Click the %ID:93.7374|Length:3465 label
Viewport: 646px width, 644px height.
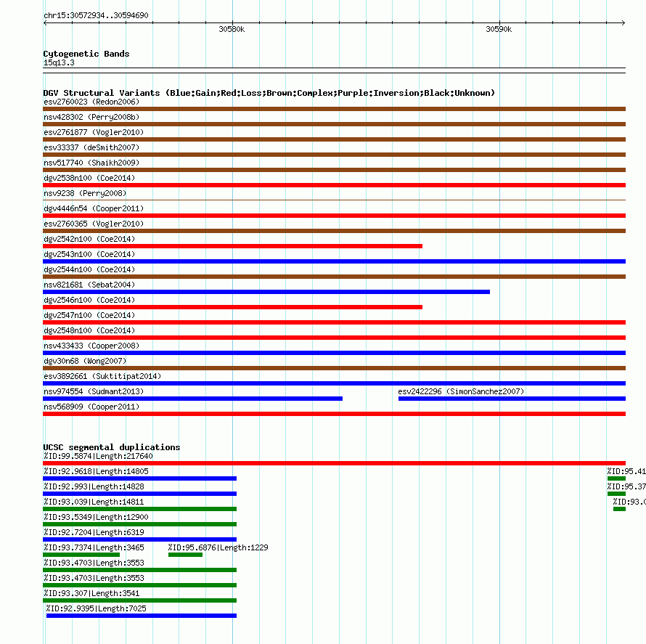[x=94, y=547]
